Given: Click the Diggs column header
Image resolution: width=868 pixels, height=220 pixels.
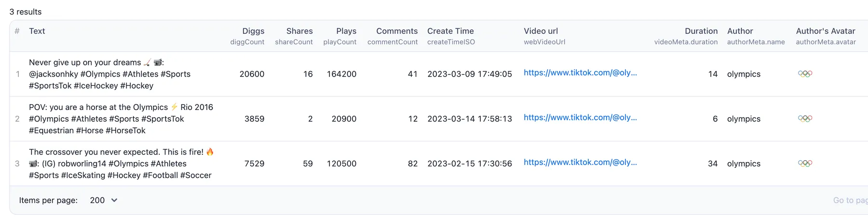Looking at the screenshot, I should click(253, 31).
